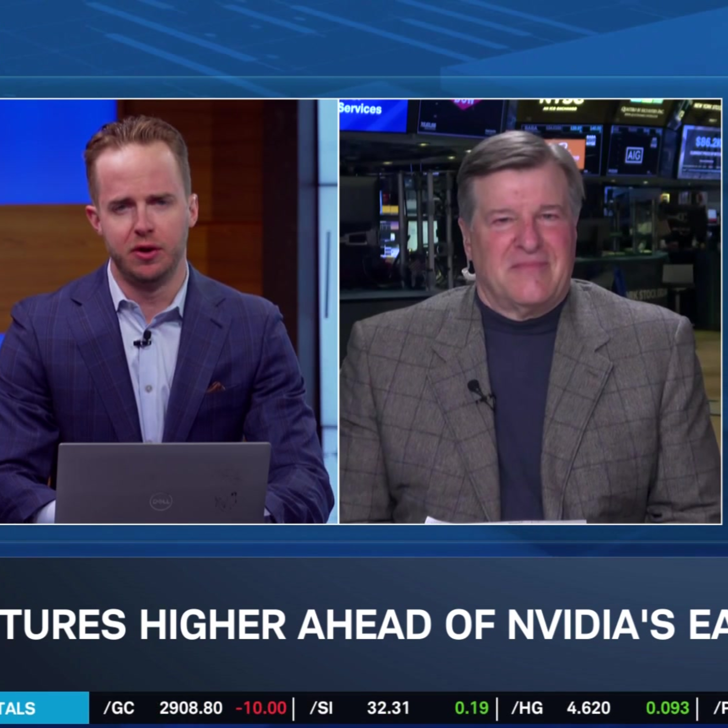This screenshot has height=728, width=728.
Task: Click the copper price 4.620
Action: [x=588, y=708]
